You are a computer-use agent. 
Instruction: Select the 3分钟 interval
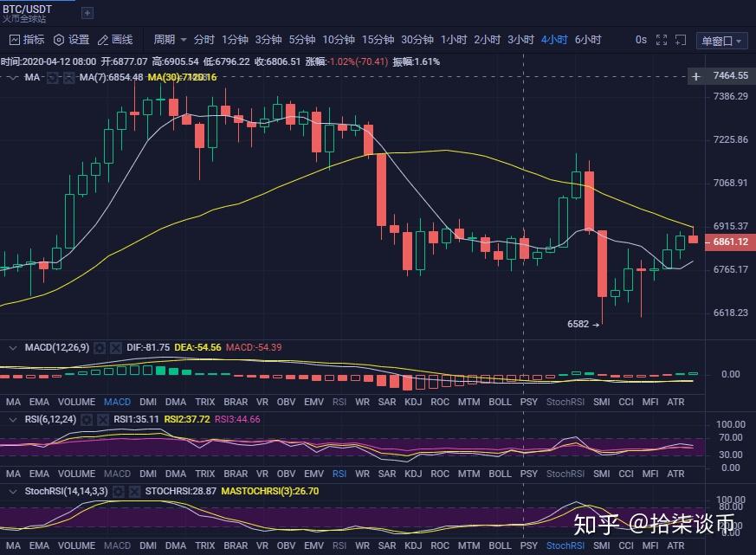[x=268, y=40]
